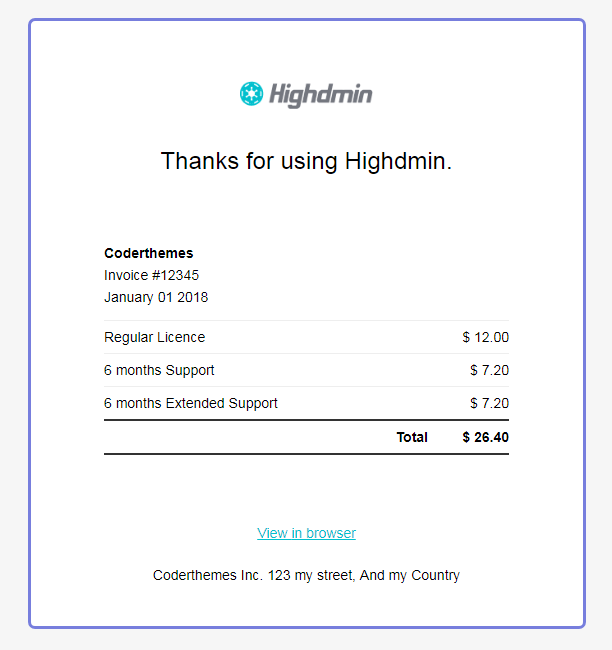
Task: Click the thick line below the total
Action: coord(306,454)
